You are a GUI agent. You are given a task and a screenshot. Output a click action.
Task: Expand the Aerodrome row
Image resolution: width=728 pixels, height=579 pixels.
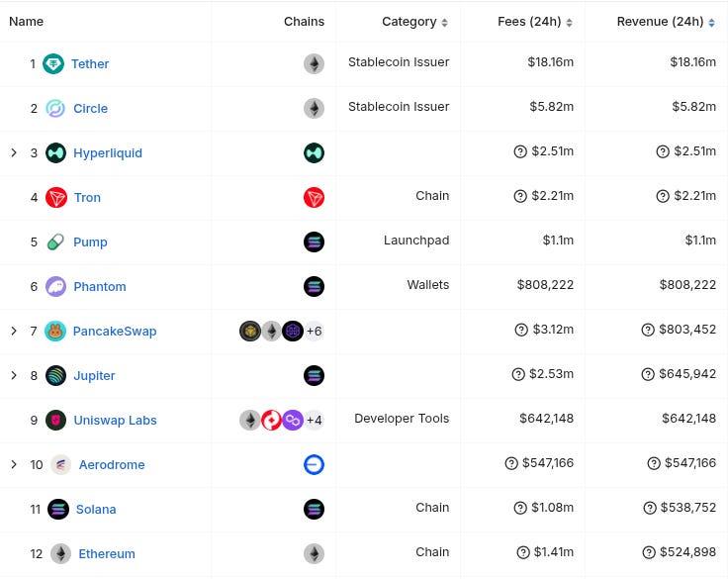[x=14, y=464]
